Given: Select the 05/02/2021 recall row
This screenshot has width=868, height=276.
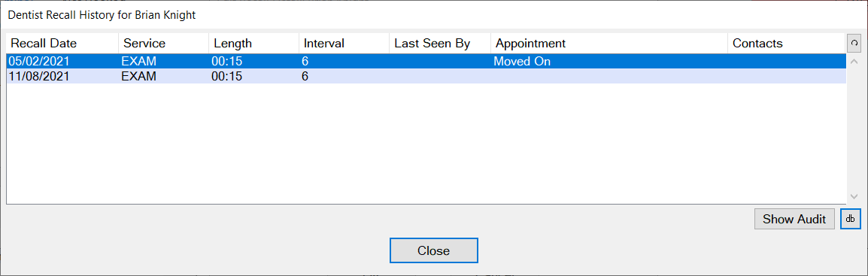Looking at the screenshot, I should (x=426, y=62).
